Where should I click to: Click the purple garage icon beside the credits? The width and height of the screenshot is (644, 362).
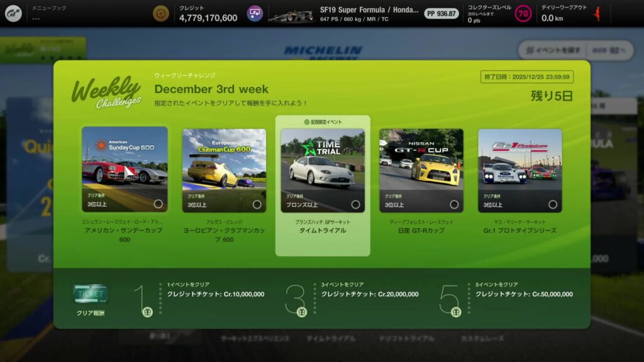255,13
